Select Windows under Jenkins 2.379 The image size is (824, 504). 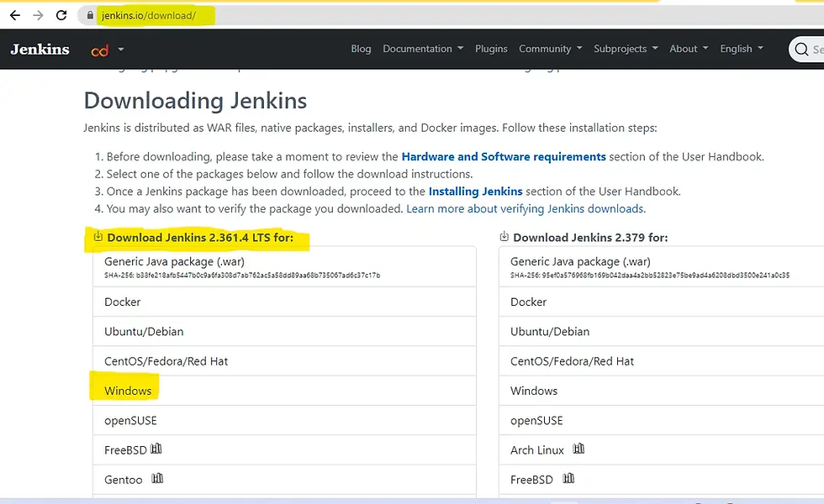coord(662,391)
